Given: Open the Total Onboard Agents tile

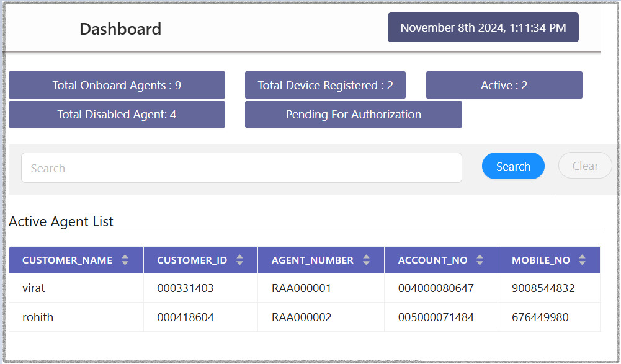Looking at the screenshot, I should tap(117, 86).
